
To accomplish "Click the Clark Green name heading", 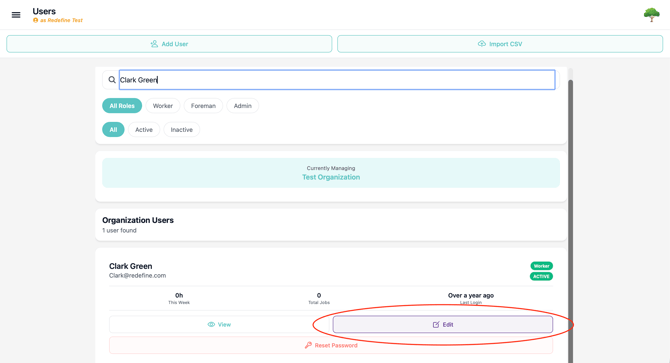I will (x=130, y=266).
